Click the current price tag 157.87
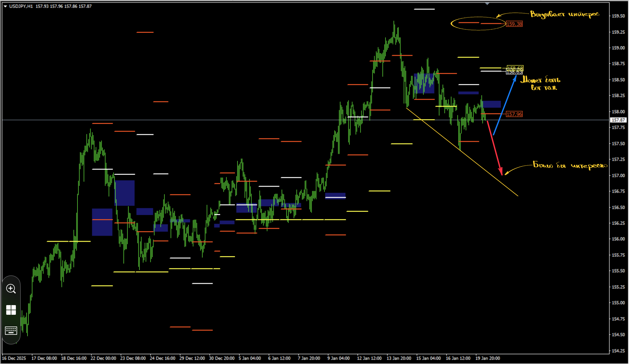This screenshot has width=629, height=364. click(618, 120)
